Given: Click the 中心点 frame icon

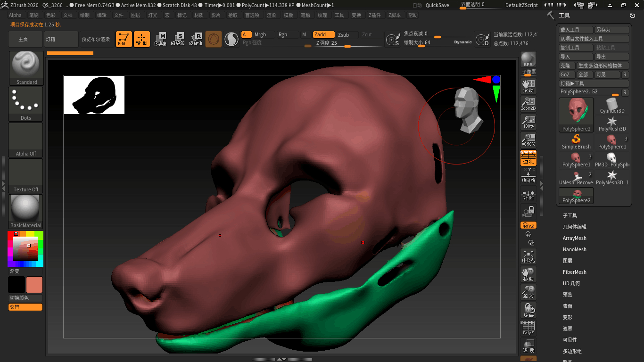Looking at the screenshot, I should pyautogui.click(x=528, y=256).
